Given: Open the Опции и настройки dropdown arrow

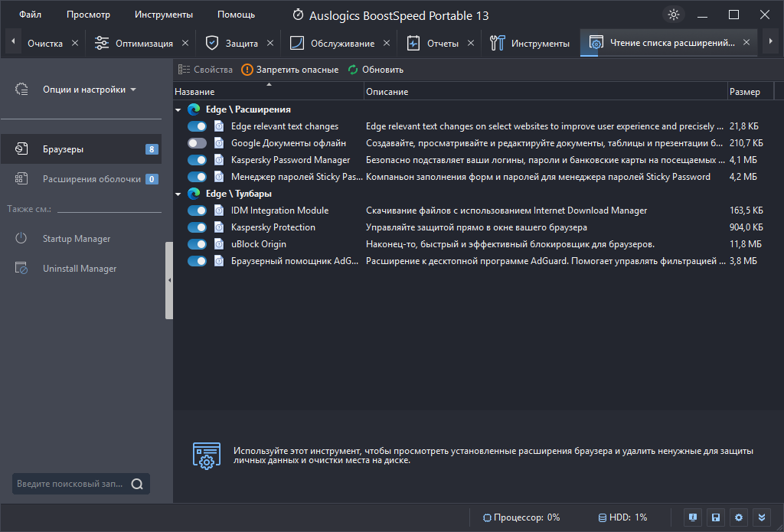Looking at the screenshot, I should 133,90.
